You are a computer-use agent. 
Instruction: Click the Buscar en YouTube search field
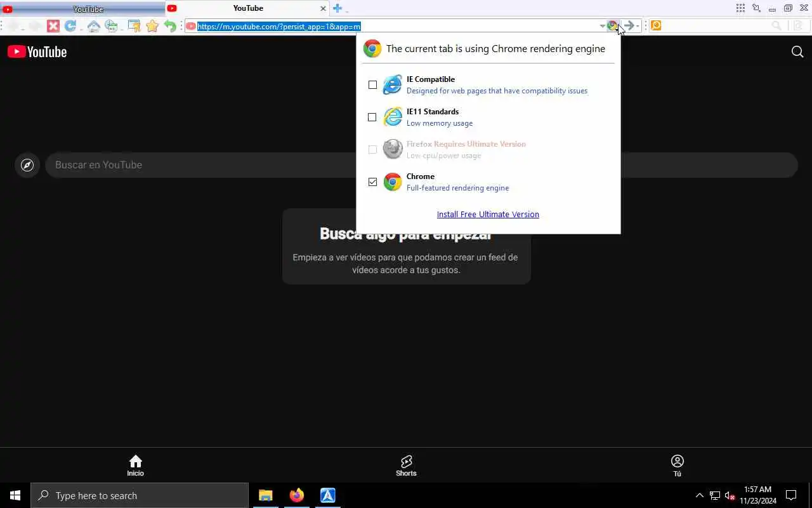pos(421,165)
